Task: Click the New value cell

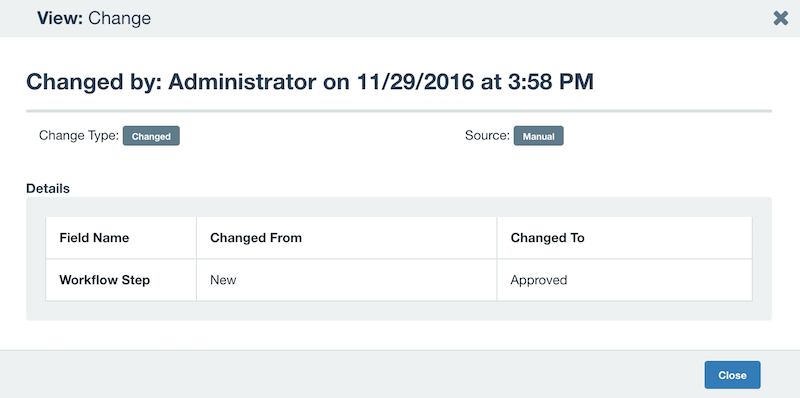Action: (x=346, y=280)
